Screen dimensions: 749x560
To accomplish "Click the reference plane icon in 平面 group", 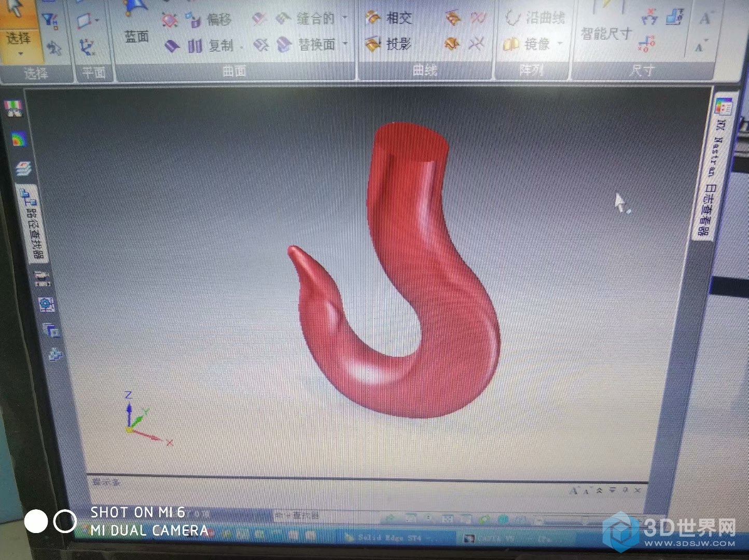I will coord(84,21).
